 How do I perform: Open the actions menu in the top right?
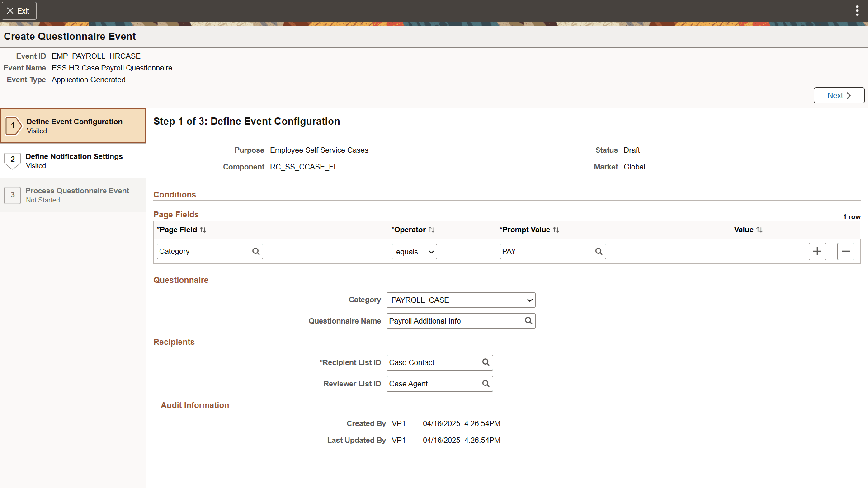[857, 10]
